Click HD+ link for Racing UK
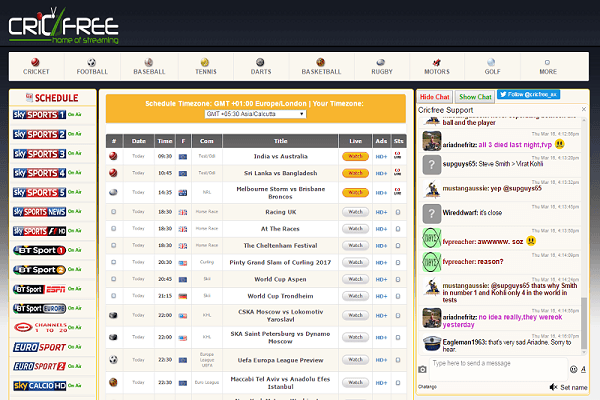 [x=381, y=212]
